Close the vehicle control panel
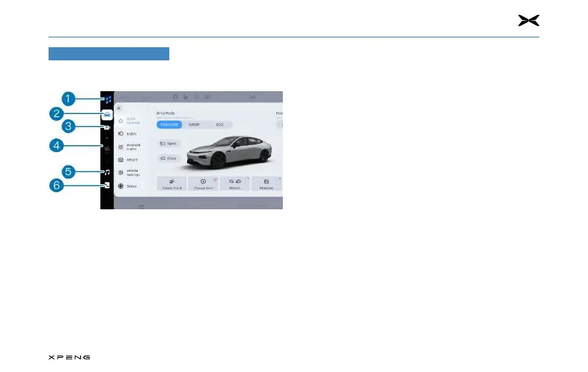The image size is (588, 372). pos(119,108)
